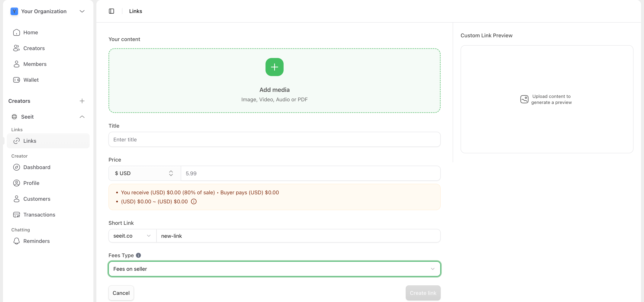
Task: Click the green plus Add media icon
Action: 274,67
